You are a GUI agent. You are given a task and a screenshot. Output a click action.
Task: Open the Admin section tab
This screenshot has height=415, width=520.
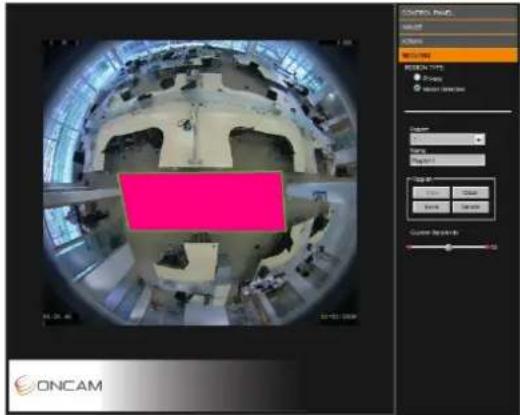(458, 41)
